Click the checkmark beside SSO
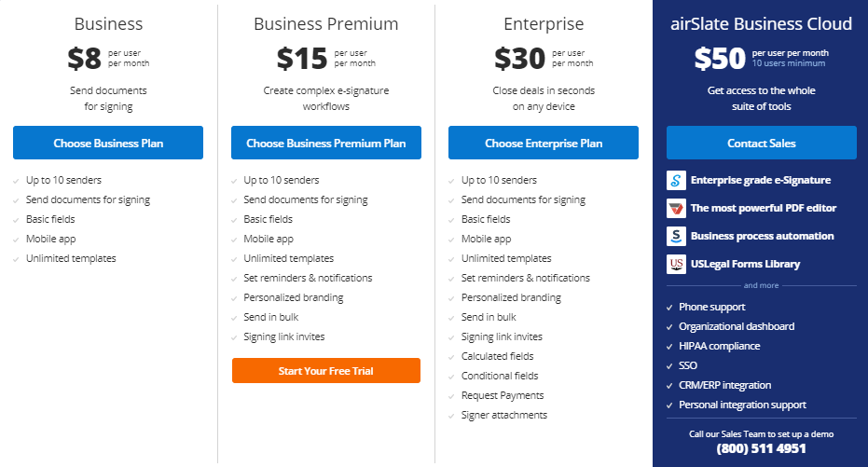This screenshot has width=868, height=467. [x=669, y=366]
